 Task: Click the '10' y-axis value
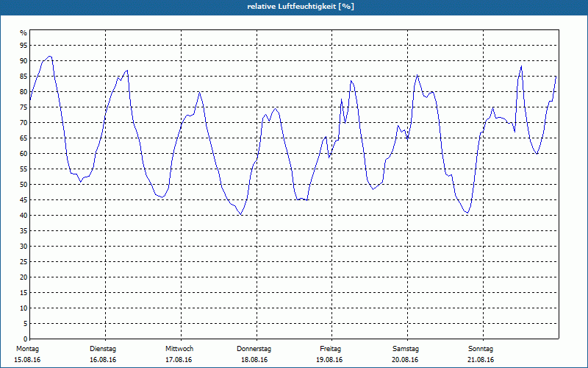point(24,308)
